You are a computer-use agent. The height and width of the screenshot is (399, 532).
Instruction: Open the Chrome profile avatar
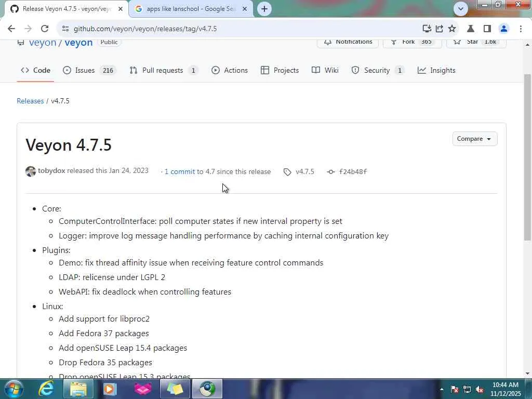coord(504,29)
